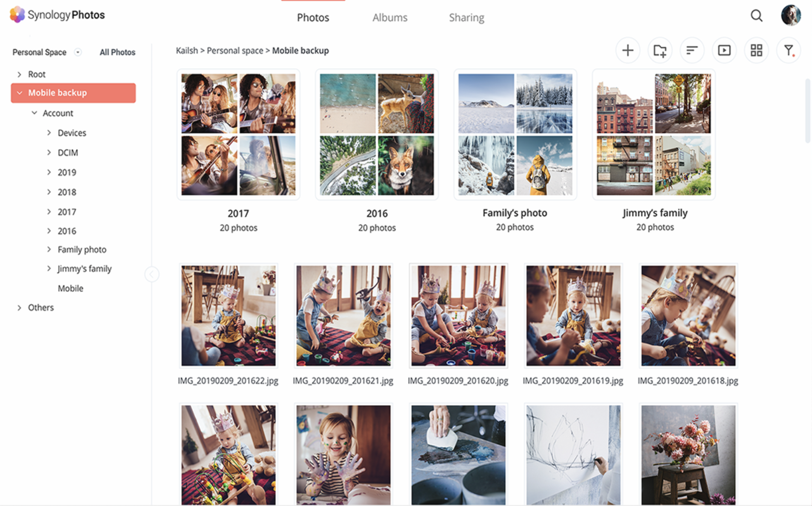Go to Kailsh in the breadcrumb

pos(187,50)
